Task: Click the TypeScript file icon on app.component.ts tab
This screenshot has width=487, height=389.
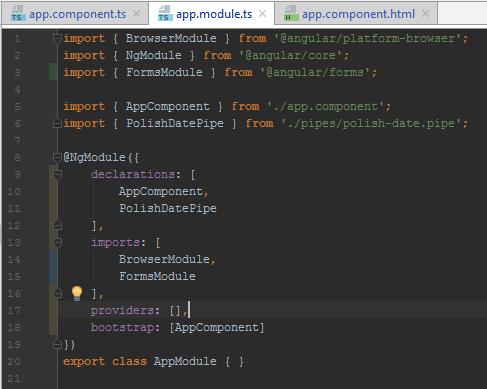Action: (18, 14)
